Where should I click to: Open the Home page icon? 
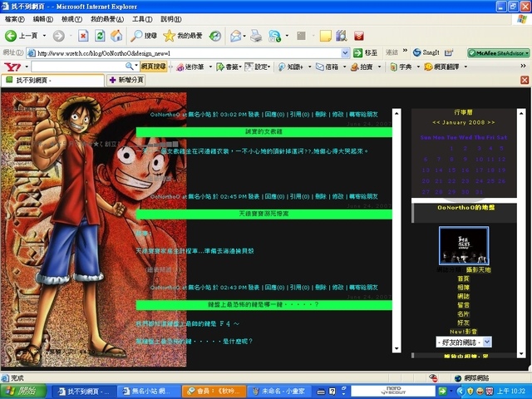(x=116, y=36)
